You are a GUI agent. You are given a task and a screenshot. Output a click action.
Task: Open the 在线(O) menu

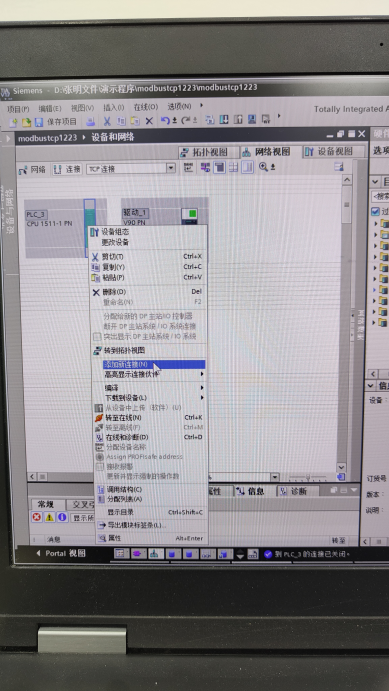click(x=146, y=107)
